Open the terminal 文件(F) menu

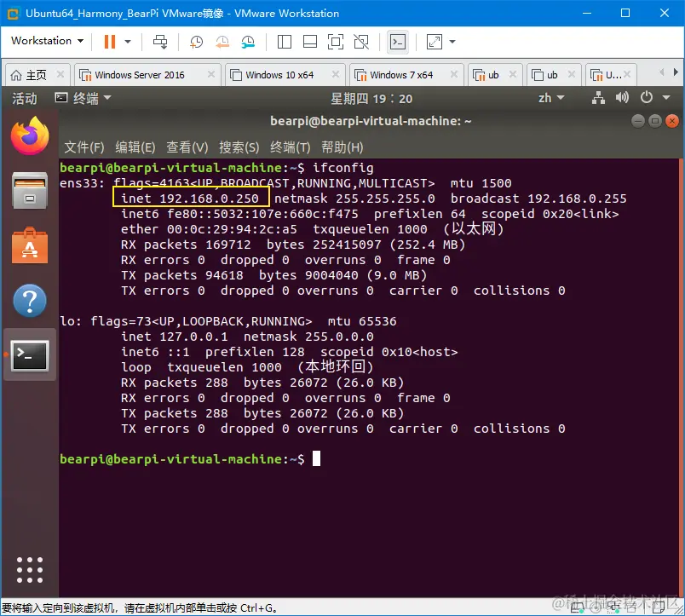[84, 147]
